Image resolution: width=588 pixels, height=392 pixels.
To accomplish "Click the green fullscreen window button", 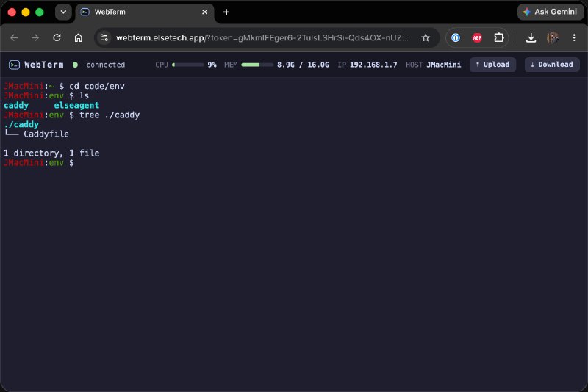I will (40, 12).
